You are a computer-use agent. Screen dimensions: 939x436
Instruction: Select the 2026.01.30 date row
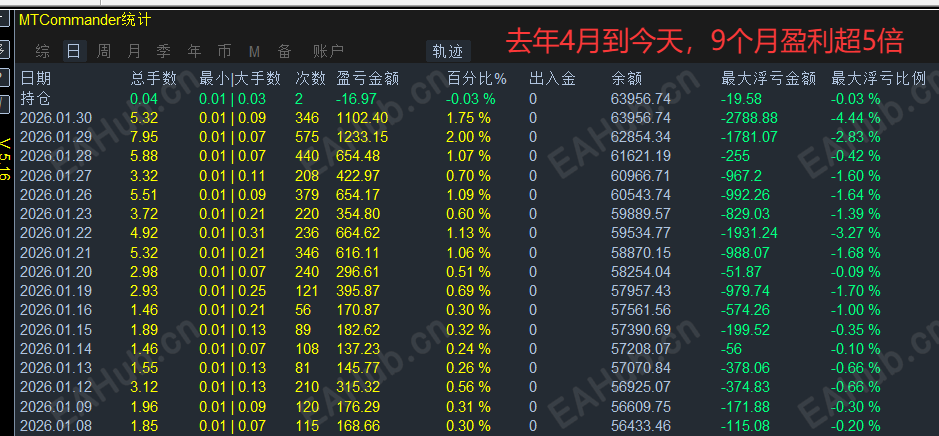(56, 118)
